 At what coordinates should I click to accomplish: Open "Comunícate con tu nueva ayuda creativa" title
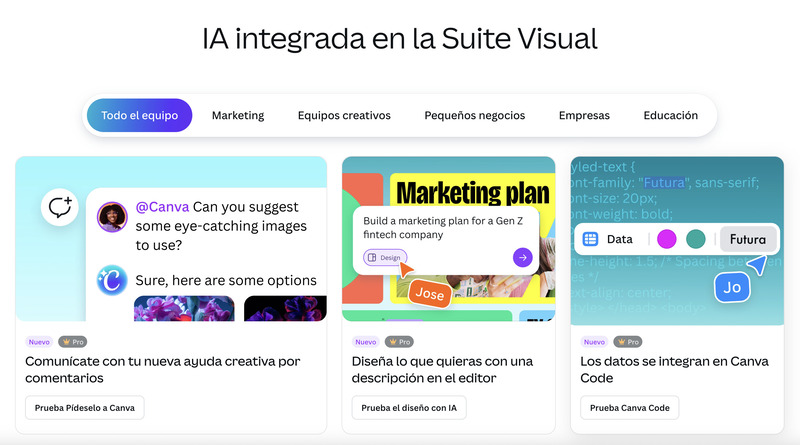pos(163,369)
